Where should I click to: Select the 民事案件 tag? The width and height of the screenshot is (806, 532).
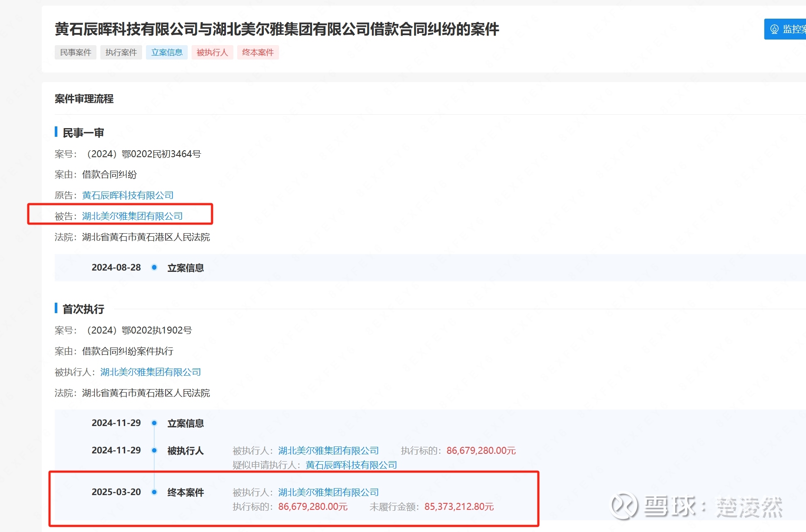(76, 53)
